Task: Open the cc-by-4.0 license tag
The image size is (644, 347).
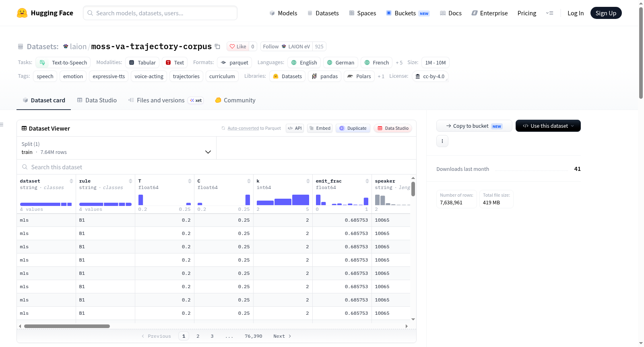Action: click(x=430, y=76)
